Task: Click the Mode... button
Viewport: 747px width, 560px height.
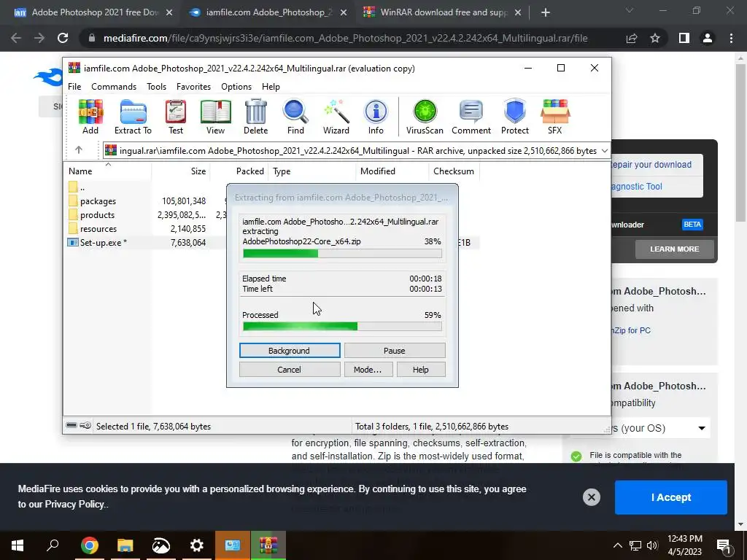Action: 368,370
